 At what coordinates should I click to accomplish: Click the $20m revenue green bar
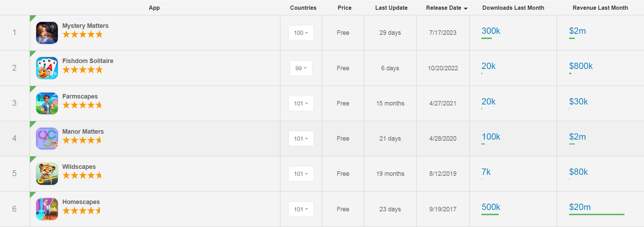[x=597, y=214]
